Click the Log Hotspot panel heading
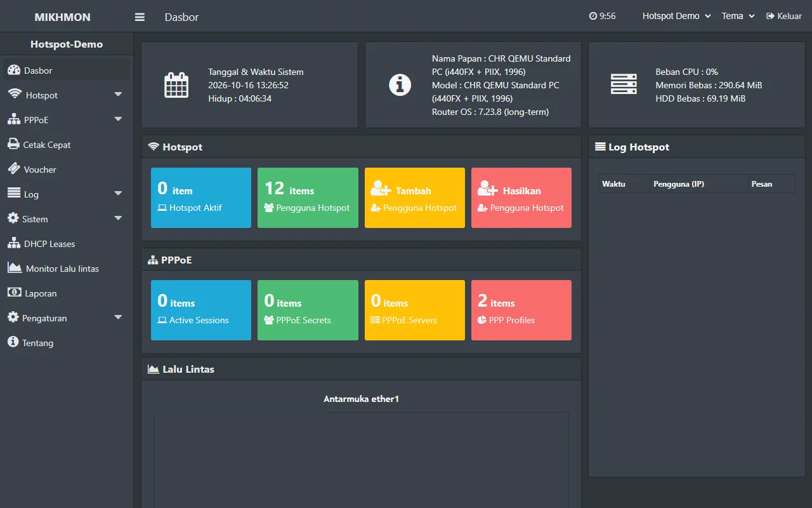This screenshot has height=508, width=812. tap(632, 147)
